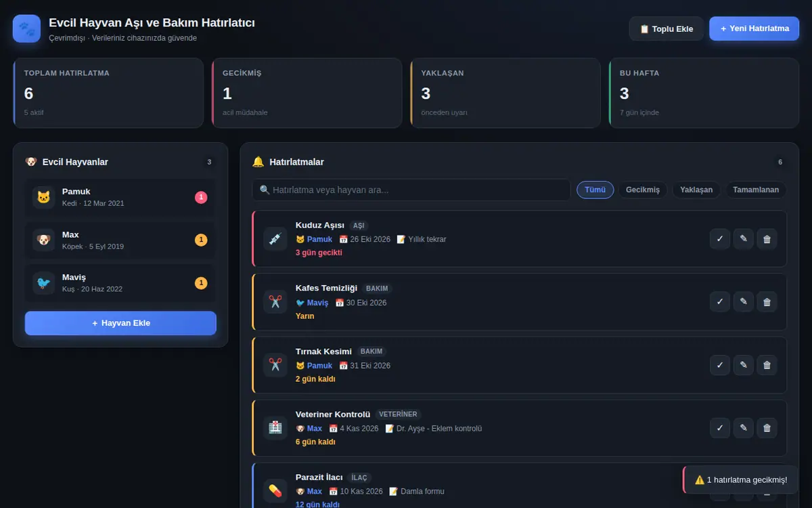Screen dimensions: 812x508
Task: Open the Toplu Ekle dialog
Action: click(x=667, y=29)
